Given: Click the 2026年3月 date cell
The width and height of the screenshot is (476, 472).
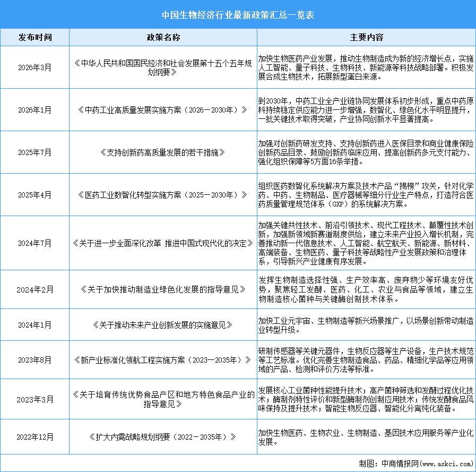Looking at the screenshot, I should tap(35, 67).
